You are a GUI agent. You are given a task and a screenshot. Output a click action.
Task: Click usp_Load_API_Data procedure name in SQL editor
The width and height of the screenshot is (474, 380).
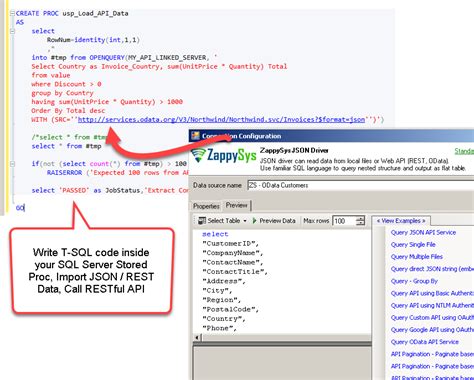[x=95, y=13]
